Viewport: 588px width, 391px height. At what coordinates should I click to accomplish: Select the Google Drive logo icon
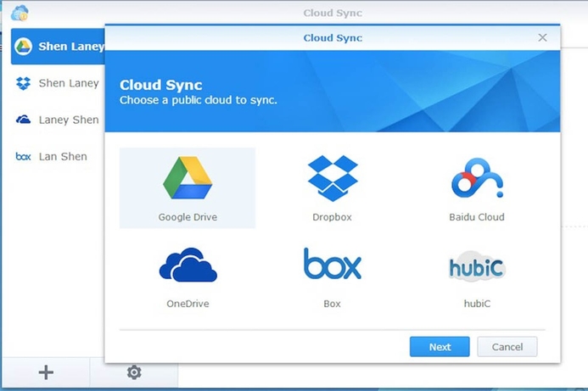(x=188, y=177)
